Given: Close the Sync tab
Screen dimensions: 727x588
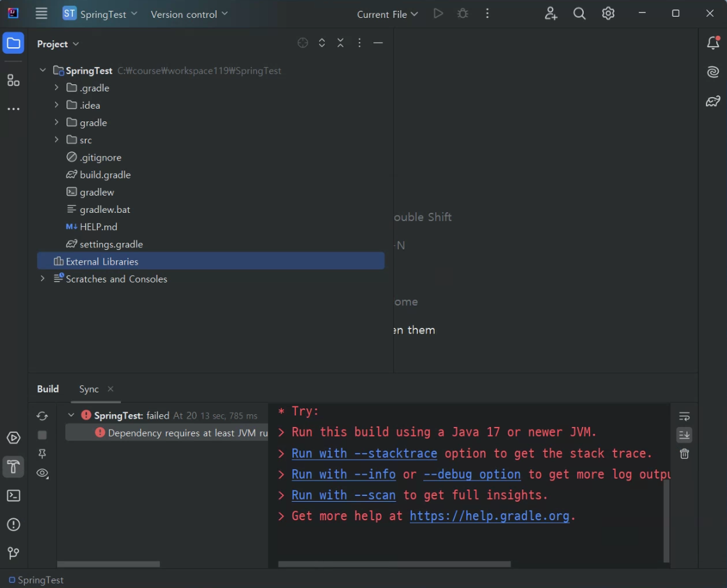Looking at the screenshot, I should [x=111, y=389].
